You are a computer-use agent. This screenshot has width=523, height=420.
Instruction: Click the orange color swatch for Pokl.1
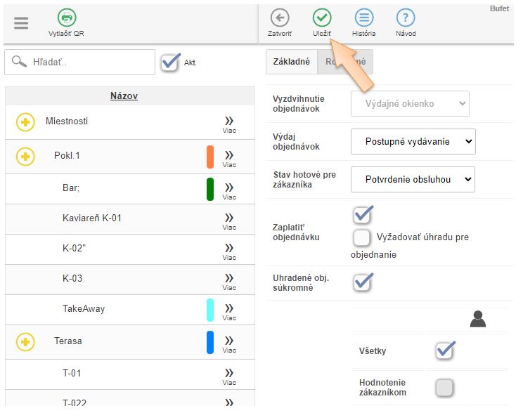pyautogui.click(x=210, y=157)
